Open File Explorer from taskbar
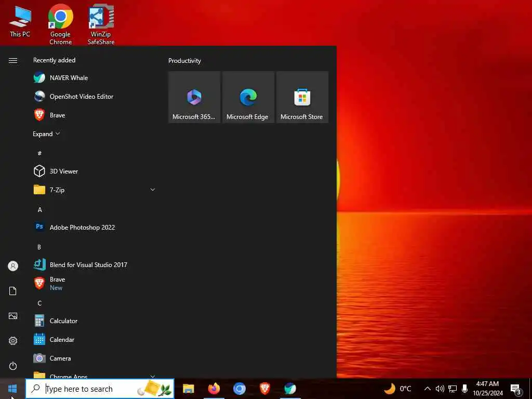 click(188, 389)
